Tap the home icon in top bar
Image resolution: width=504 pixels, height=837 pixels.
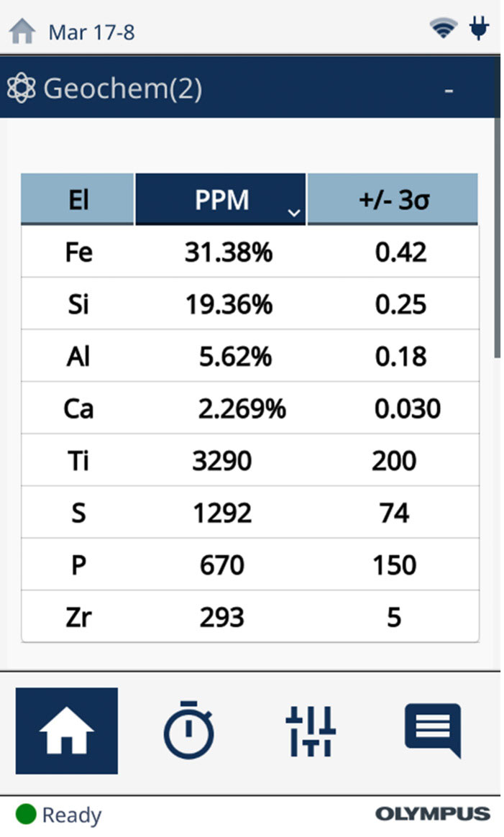pyautogui.click(x=23, y=32)
